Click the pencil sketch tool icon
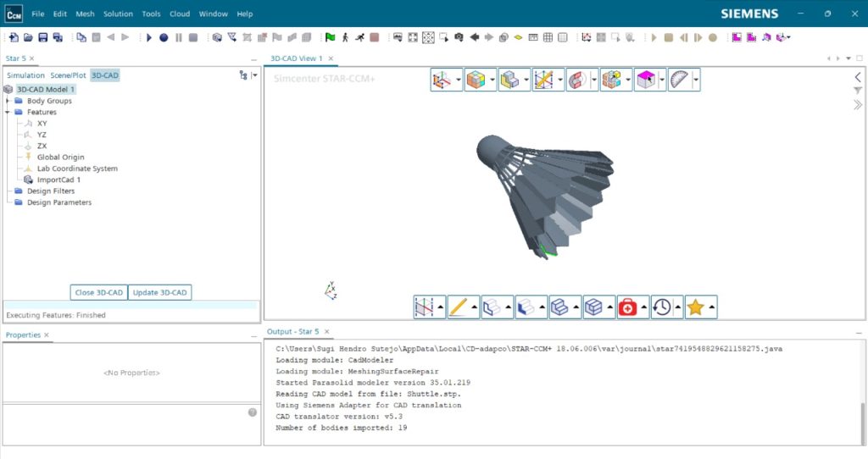Image resolution: width=868 pixels, height=459 pixels. coord(458,307)
